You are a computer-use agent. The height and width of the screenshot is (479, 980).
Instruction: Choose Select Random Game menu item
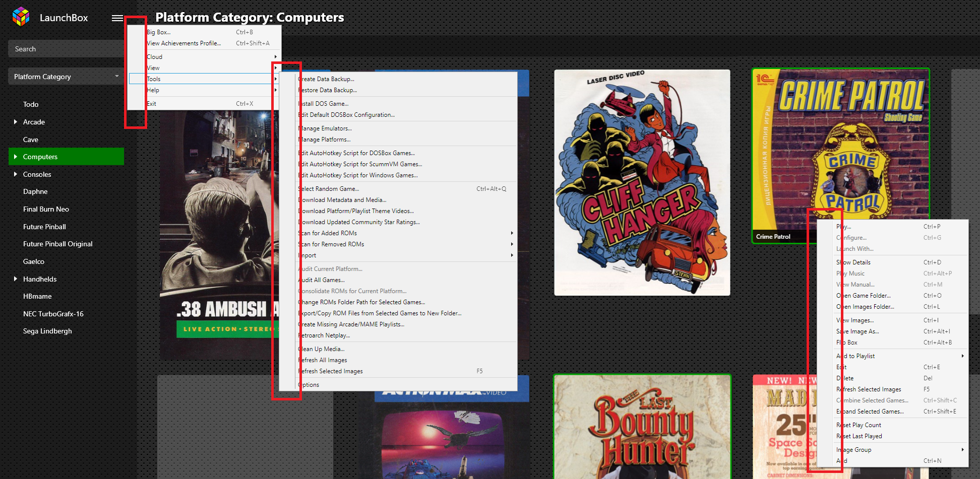[398, 189]
